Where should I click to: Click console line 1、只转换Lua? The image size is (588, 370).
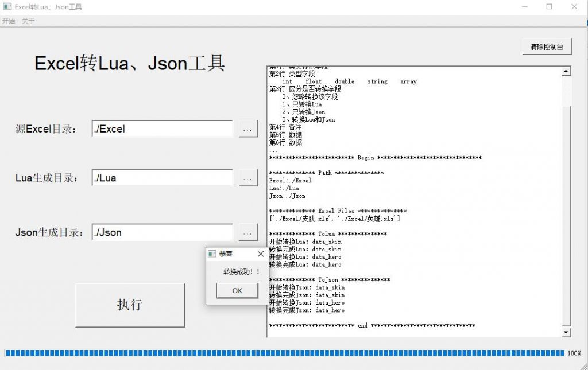pyautogui.click(x=302, y=104)
